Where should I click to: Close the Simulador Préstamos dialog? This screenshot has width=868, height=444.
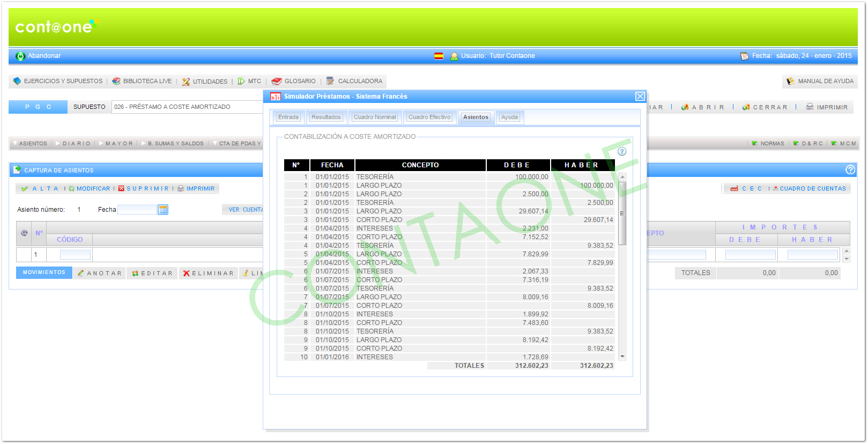[640, 97]
